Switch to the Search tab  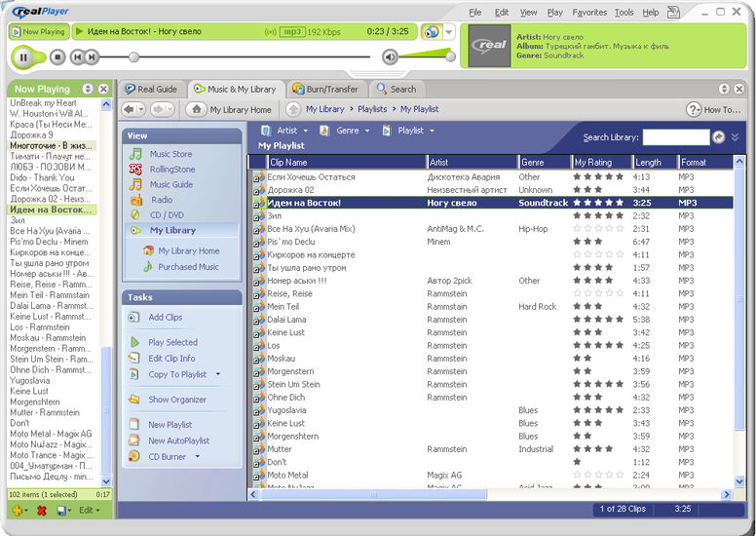(x=397, y=90)
